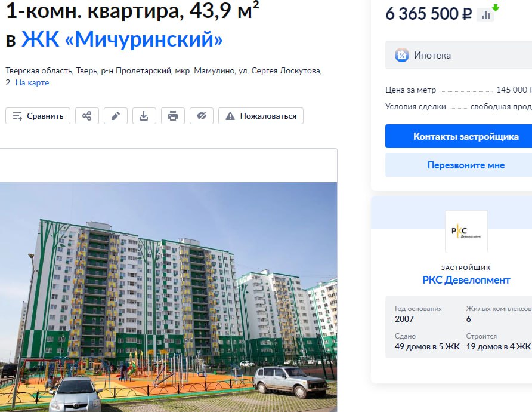This screenshot has height=412, width=532.
Task: Click the share icon button
Action: point(87,116)
